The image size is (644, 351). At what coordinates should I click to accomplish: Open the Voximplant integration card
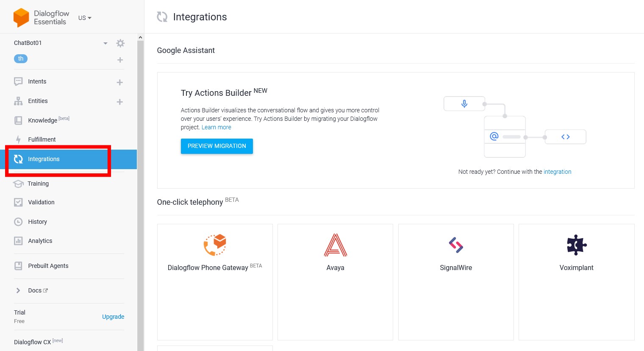tap(577, 282)
